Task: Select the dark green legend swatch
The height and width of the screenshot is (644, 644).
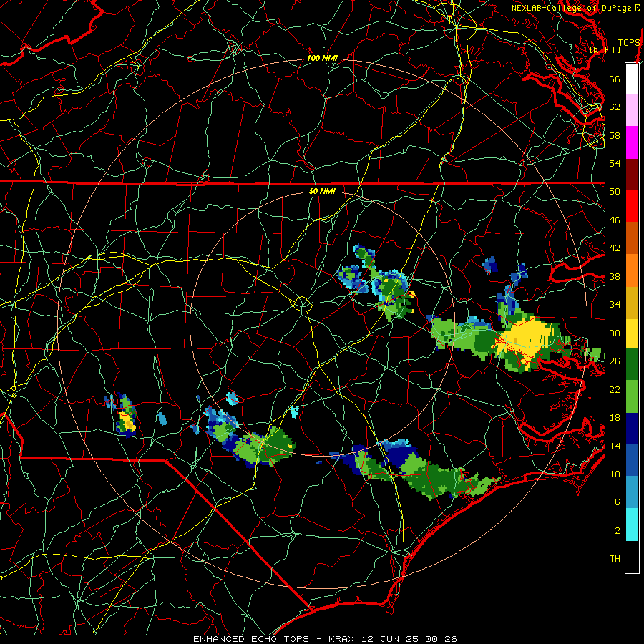Action: [632, 364]
